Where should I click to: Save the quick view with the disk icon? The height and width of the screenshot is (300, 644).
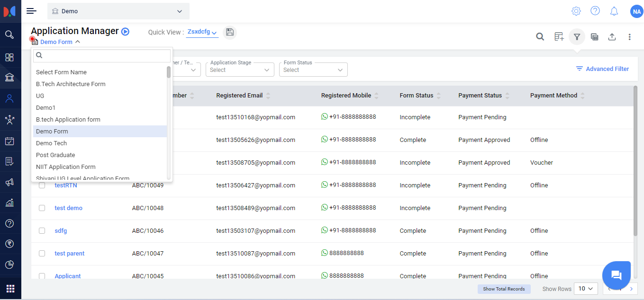pos(230,32)
